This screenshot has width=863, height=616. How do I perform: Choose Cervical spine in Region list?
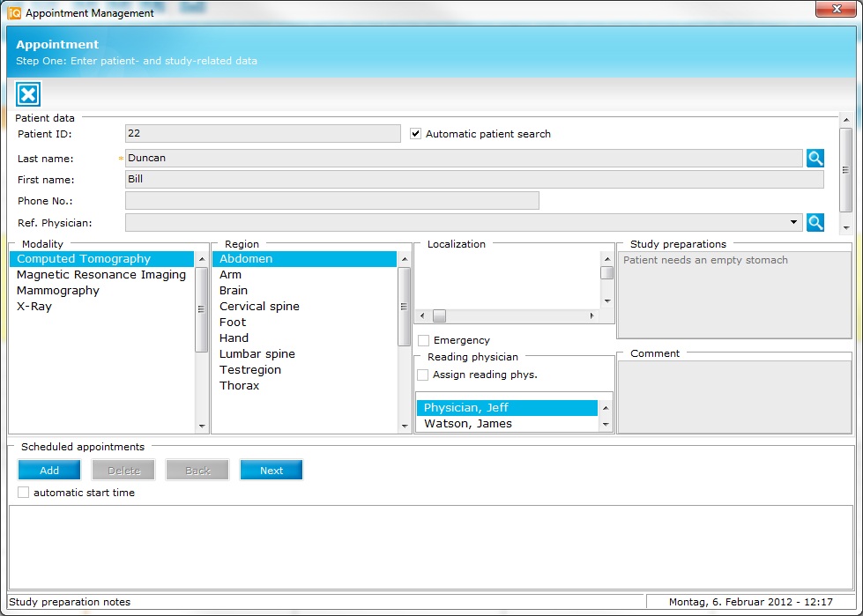[259, 307]
